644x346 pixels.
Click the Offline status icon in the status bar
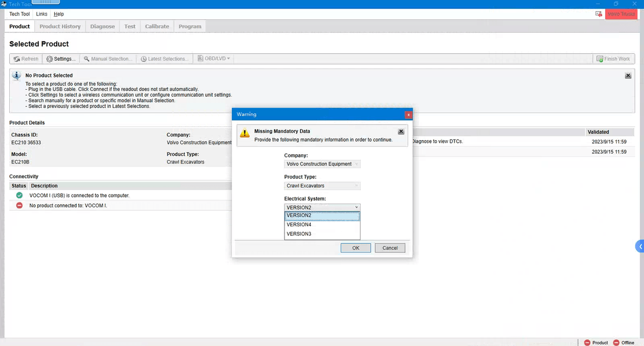pos(616,342)
